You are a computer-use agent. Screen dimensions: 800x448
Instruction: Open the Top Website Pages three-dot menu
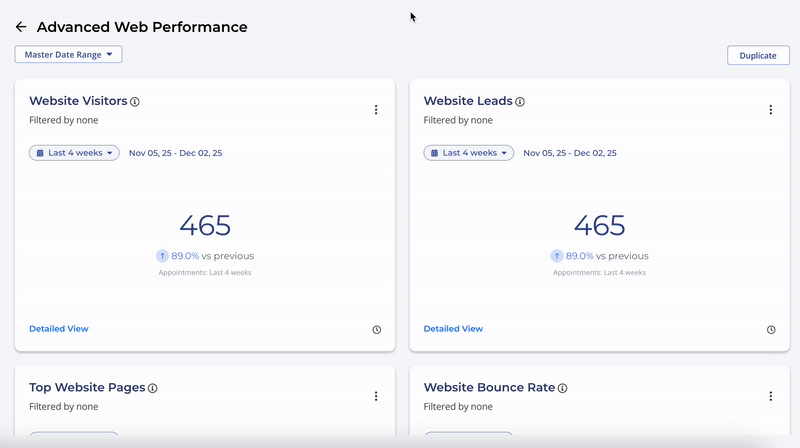tap(376, 396)
